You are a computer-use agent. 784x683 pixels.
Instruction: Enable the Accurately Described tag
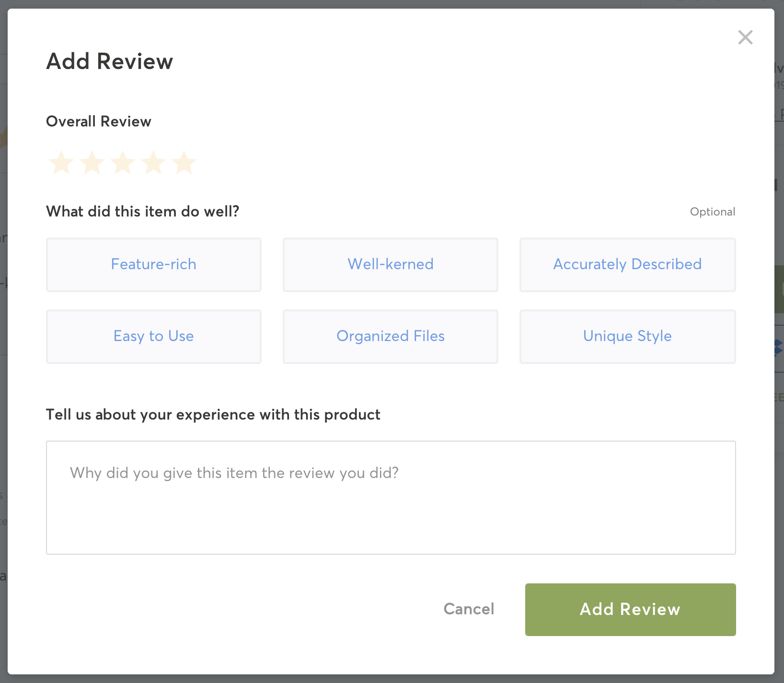coord(628,265)
